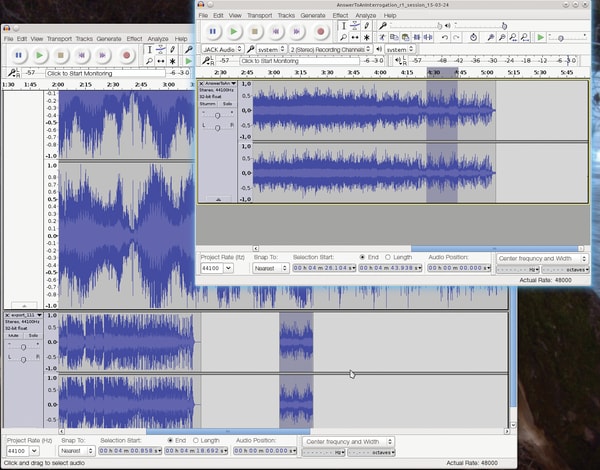
Task: Select the Multi-Tool asterisk in front window
Action: click(x=366, y=37)
